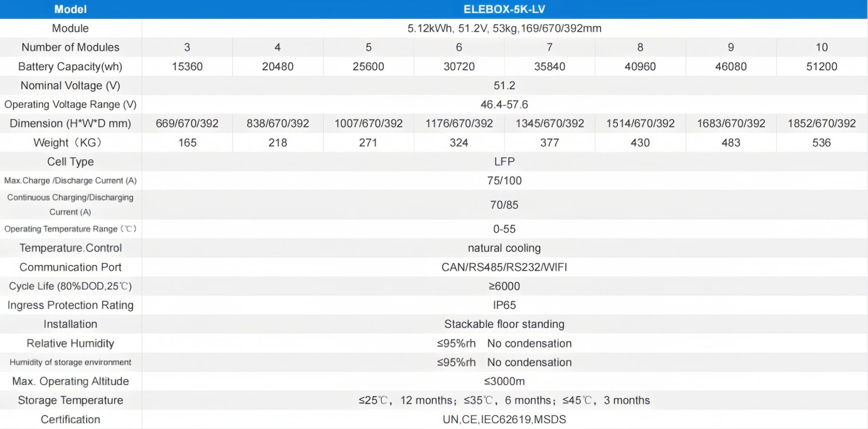868x429 pixels.
Task: Select the 1852/670/392 dimension cell
Action: click(821, 124)
